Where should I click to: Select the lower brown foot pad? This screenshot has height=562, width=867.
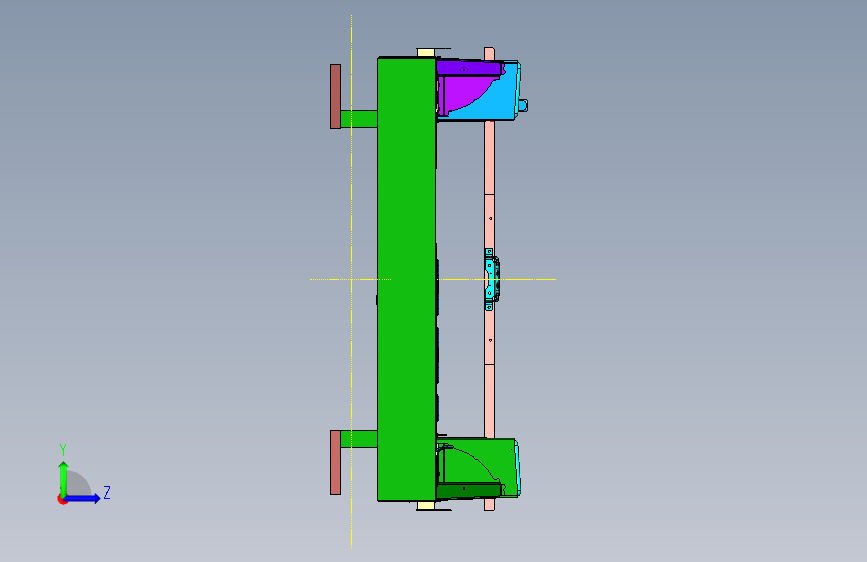pos(335,462)
